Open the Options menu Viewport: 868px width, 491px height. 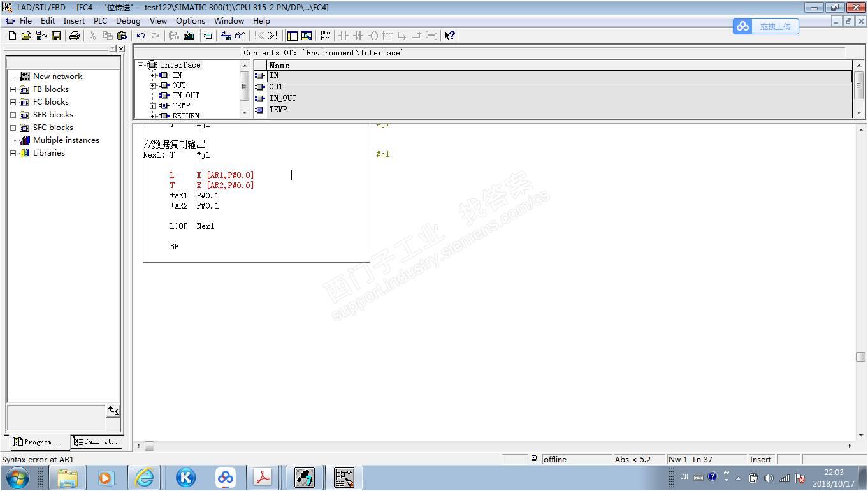(191, 21)
